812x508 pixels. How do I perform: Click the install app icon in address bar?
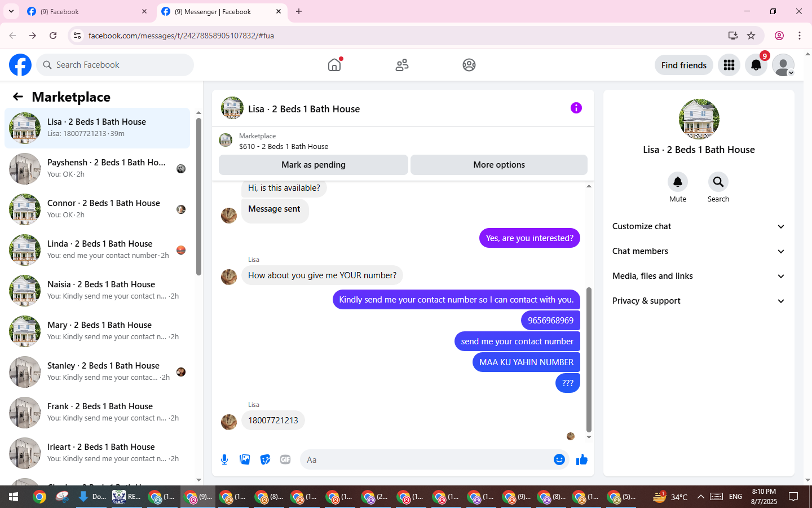tap(733, 36)
